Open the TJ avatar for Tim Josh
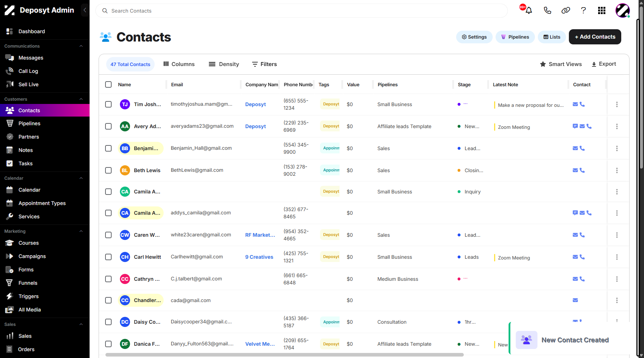 tap(125, 104)
